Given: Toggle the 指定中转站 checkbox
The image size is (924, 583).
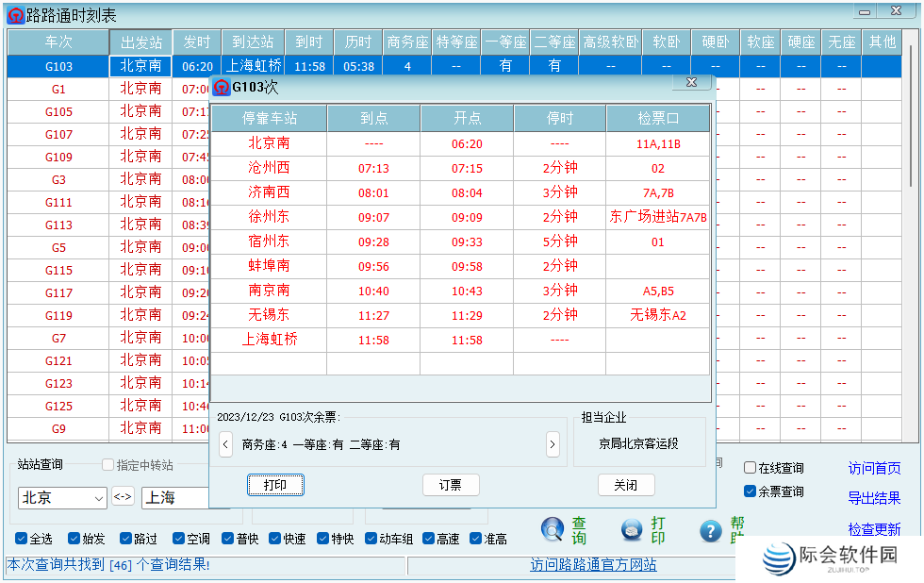Looking at the screenshot, I should point(107,463).
